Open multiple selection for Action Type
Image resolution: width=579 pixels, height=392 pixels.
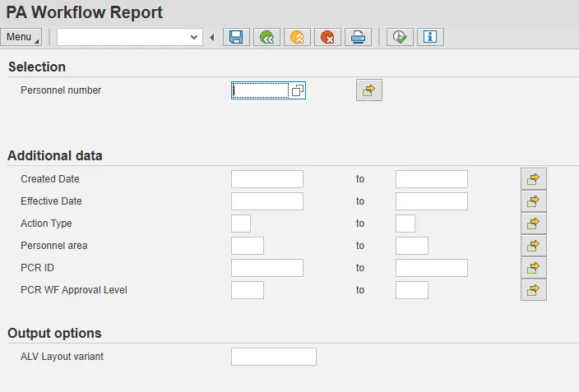click(x=533, y=223)
